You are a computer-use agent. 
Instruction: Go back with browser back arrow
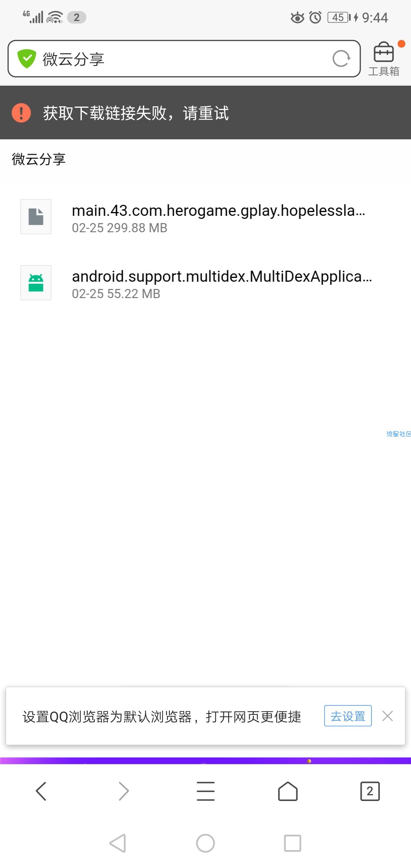tap(41, 791)
